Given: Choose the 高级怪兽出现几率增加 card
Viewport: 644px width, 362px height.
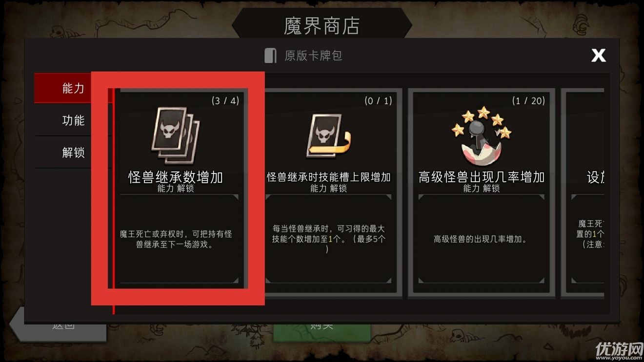Looking at the screenshot, I should coord(482,191).
